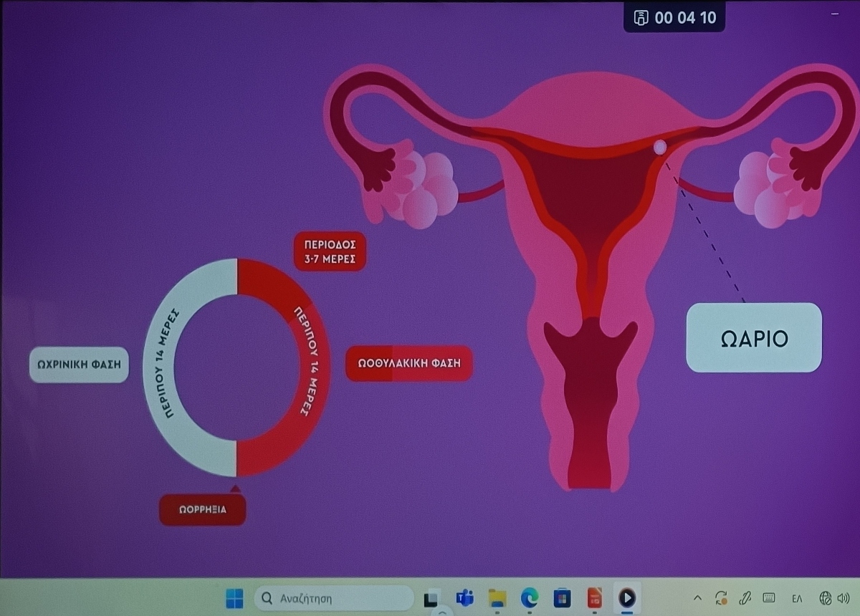Click the screen casting icon beside the timer
860x616 pixels.
(642, 18)
